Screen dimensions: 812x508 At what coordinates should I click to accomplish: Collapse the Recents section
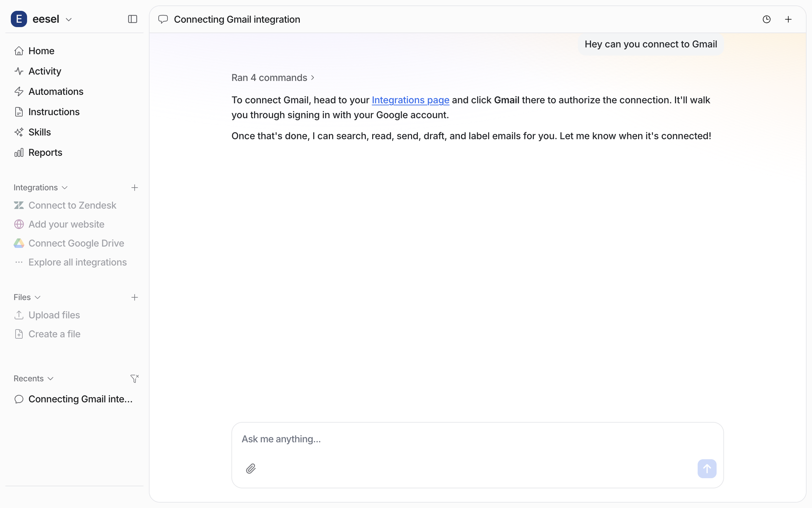coord(33,379)
